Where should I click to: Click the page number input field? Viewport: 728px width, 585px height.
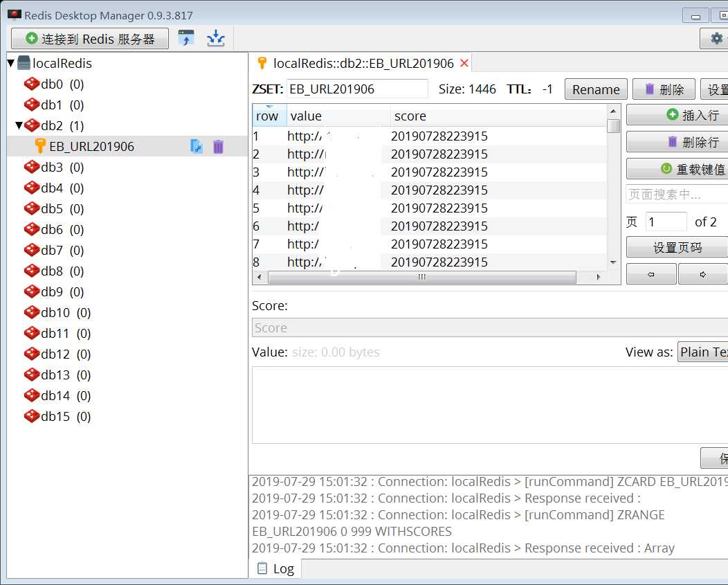pyautogui.click(x=666, y=222)
